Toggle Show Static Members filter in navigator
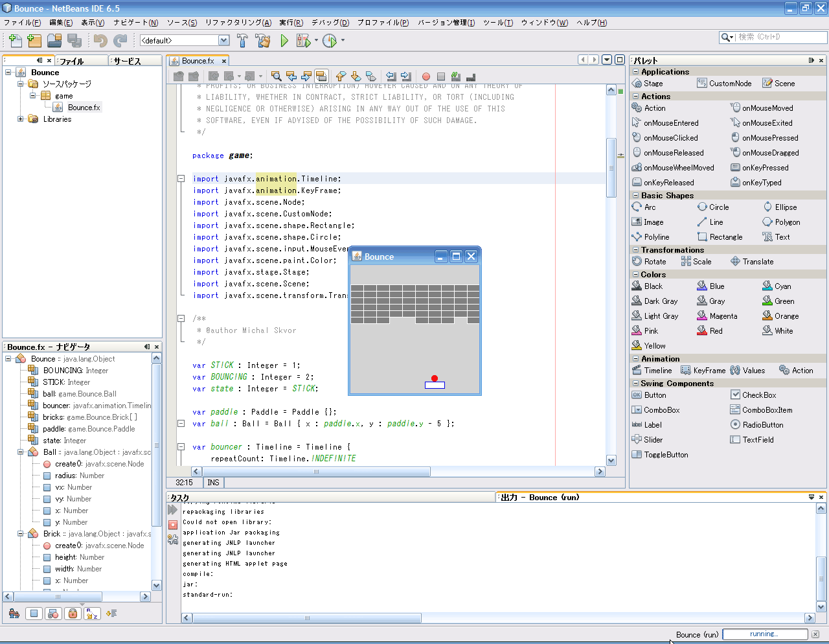This screenshot has height=644, width=829. click(x=54, y=613)
